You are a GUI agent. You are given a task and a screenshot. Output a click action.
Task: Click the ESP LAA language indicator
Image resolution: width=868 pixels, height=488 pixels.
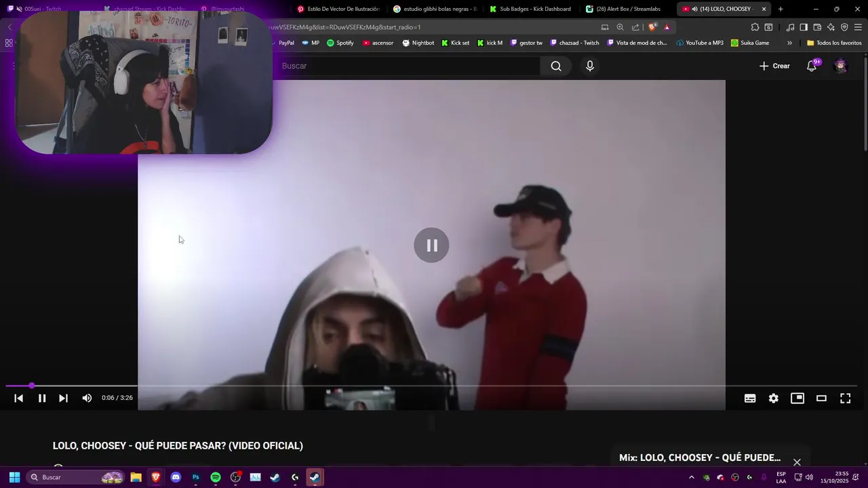[781, 477]
